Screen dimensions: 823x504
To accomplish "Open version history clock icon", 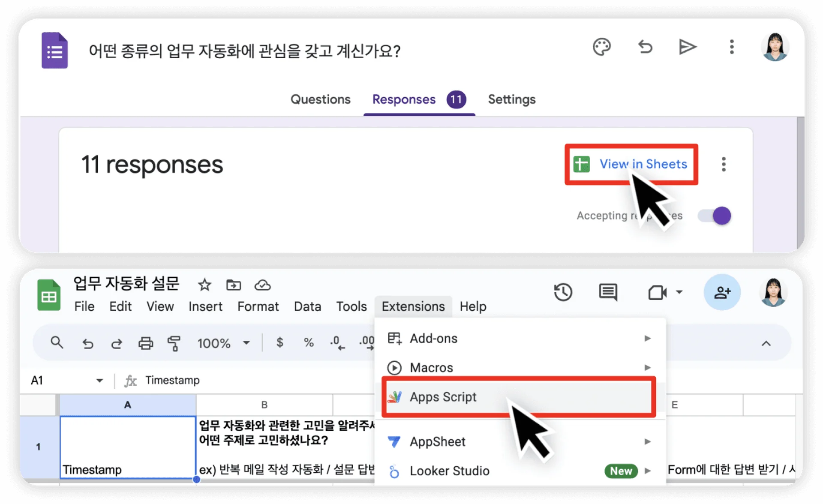I will (563, 292).
